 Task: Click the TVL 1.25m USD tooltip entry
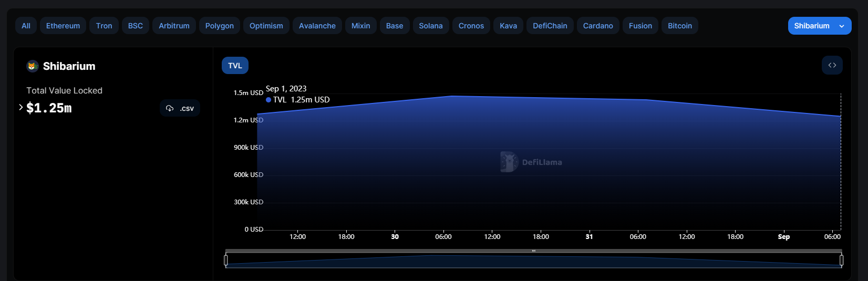click(298, 100)
